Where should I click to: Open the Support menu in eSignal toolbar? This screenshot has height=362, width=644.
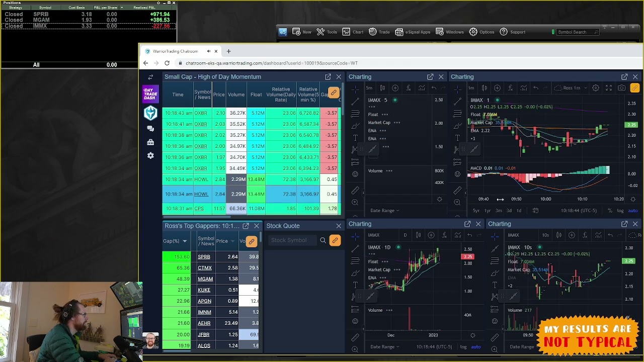point(513,32)
